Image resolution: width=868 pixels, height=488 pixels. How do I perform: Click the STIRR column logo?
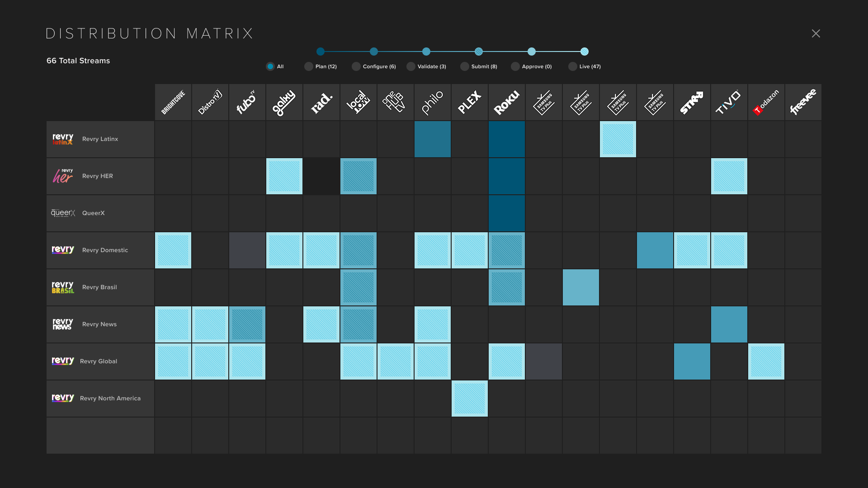(x=692, y=102)
